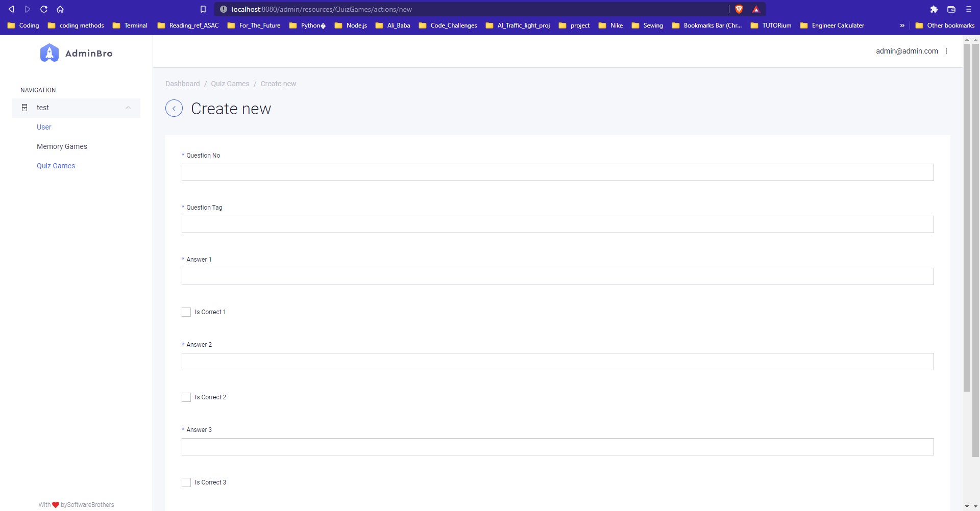Open the Coding bookmarks folder
980x511 pixels.
23,25
